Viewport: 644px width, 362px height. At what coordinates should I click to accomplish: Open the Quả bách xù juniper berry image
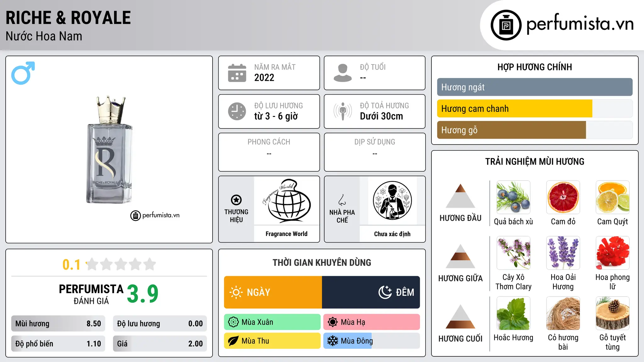click(514, 197)
